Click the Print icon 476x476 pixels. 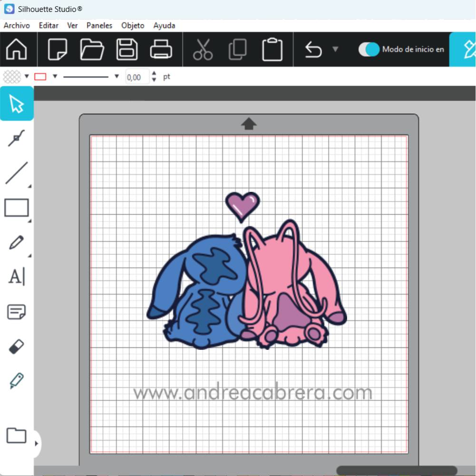[161, 50]
